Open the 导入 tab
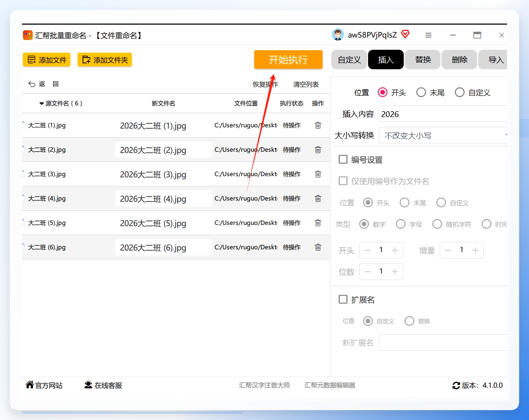Screen dimensions: 529x420 coord(493,60)
